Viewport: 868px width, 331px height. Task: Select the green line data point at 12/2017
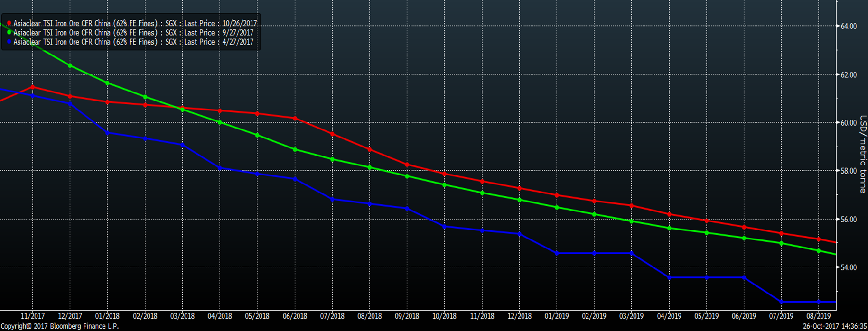coord(70,66)
